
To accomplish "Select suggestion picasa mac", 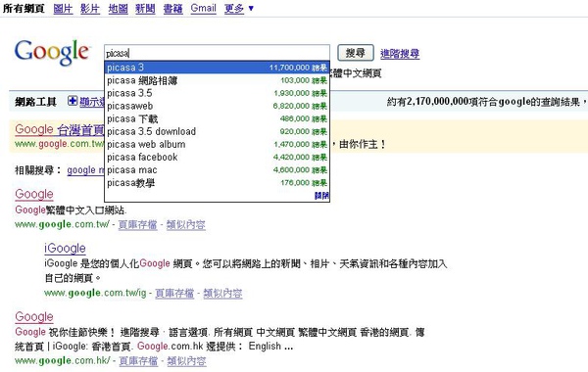I will pyautogui.click(x=217, y=170).
